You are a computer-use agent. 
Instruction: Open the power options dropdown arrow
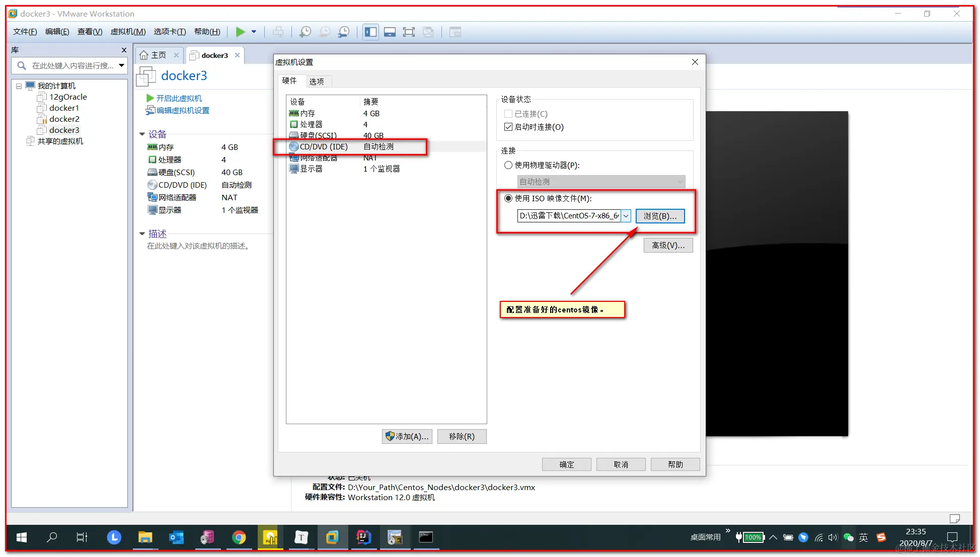point(254,32)
